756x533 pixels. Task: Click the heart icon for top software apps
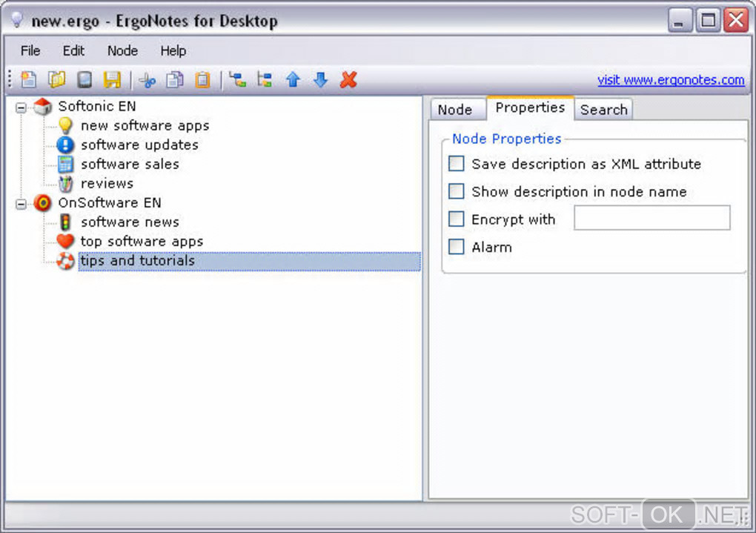(x=65, y=241)
